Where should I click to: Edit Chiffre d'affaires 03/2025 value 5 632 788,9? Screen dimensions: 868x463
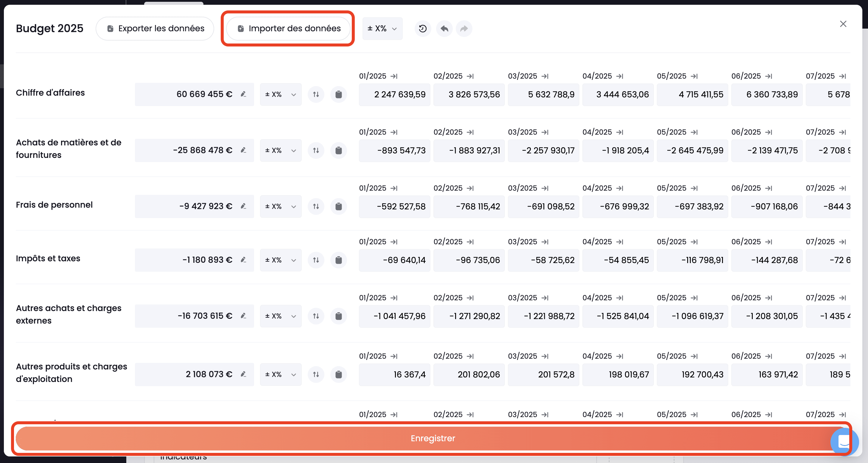[x=543, y=94]
